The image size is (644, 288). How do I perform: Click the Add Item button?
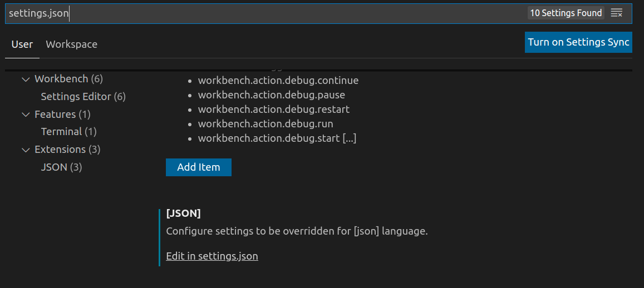tap(199, 167)
